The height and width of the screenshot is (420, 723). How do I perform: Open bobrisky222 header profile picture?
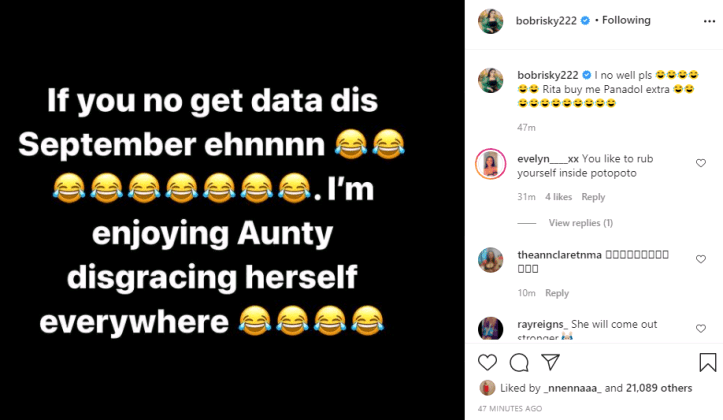491,21
